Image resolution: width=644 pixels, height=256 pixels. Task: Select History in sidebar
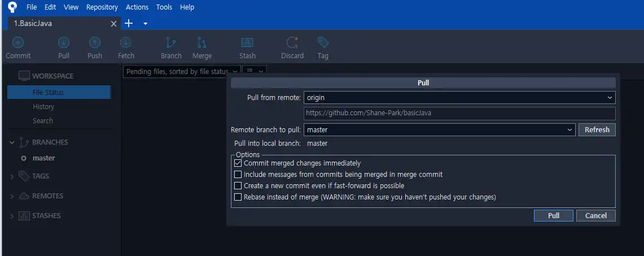(x=43, y=106)
